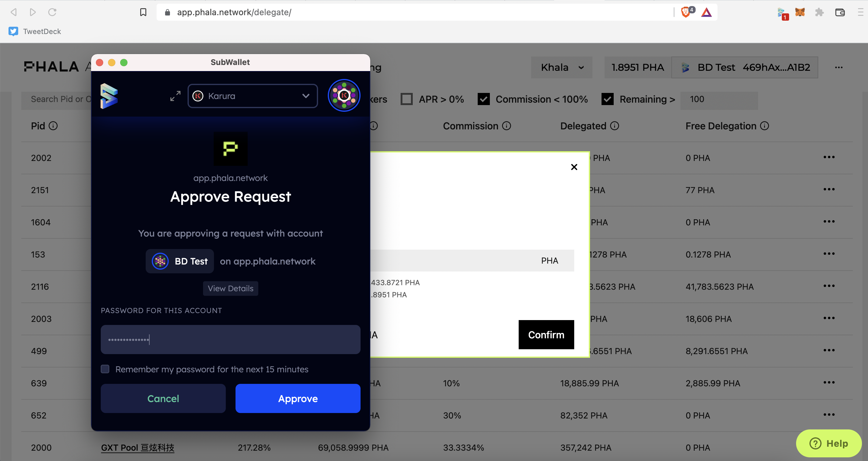Open Brave Rewards triangle icon
The width and height of the screenshot is (868, 461).
tap(707, 12)
